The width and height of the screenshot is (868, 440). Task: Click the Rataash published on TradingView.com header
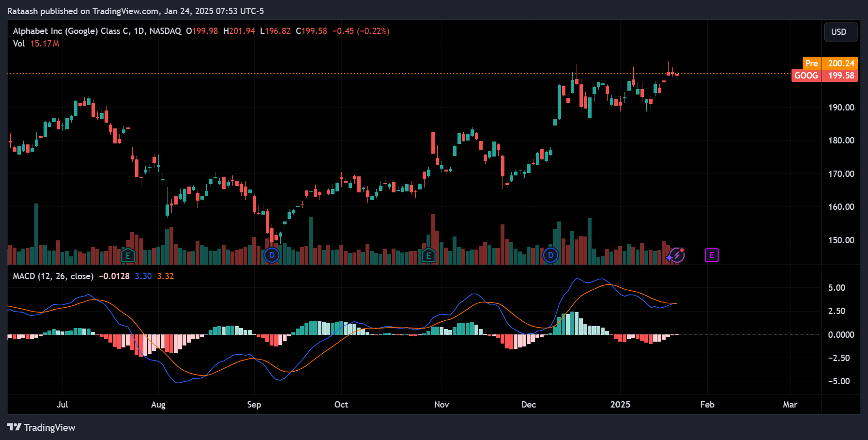[136, 11]
